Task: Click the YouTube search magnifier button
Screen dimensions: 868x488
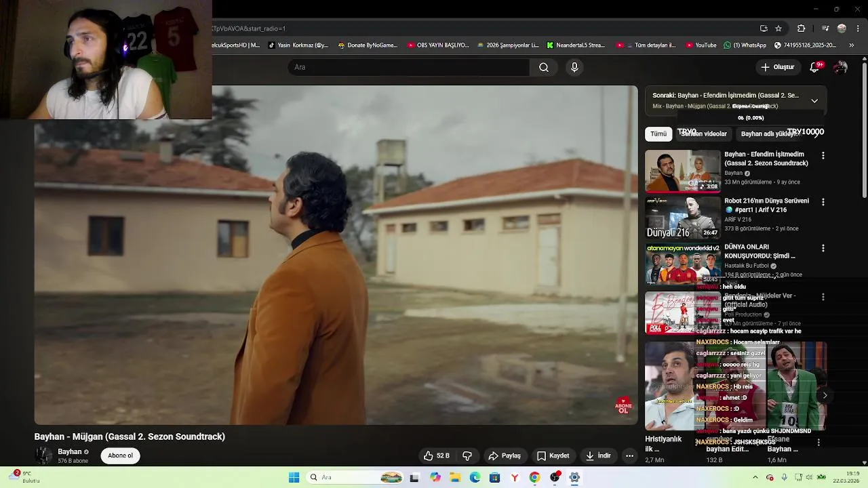Action: (544, 67)
